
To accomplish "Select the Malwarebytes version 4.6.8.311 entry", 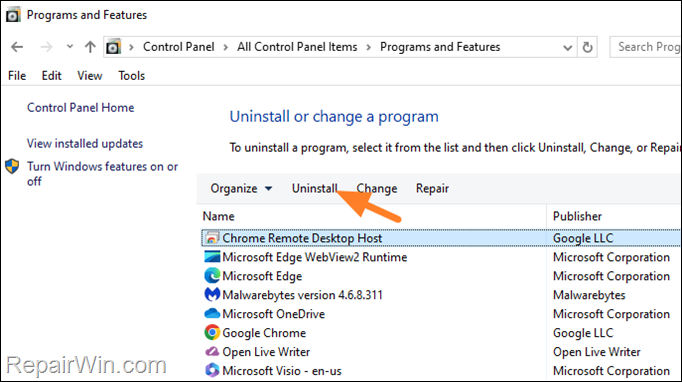I will click(302, 295).
